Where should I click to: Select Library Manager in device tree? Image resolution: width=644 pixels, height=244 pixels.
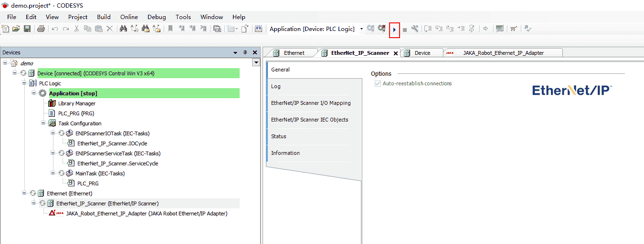(x=76, y=103)
